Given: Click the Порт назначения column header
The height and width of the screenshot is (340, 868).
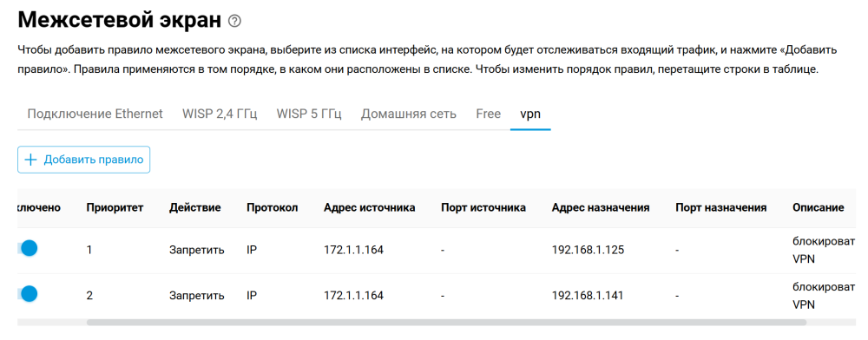Looking at the screenshot, I should click(x=720, y=208).
